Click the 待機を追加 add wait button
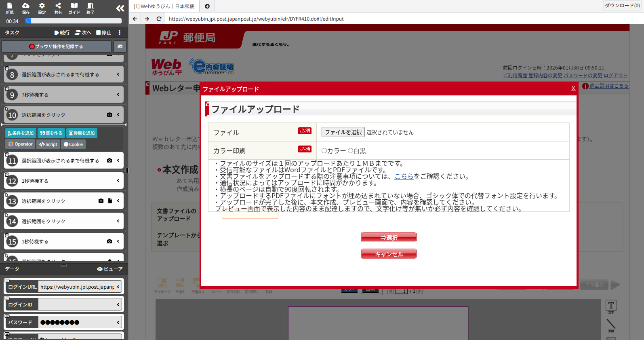This screenshot has height=340, width=644. (x=82, y=133)
